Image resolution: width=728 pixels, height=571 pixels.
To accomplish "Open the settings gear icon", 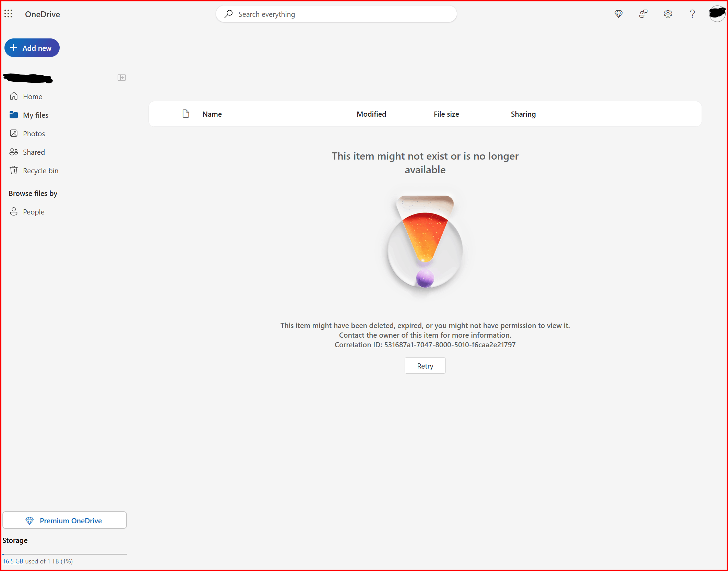I will [x=668, y=14].
